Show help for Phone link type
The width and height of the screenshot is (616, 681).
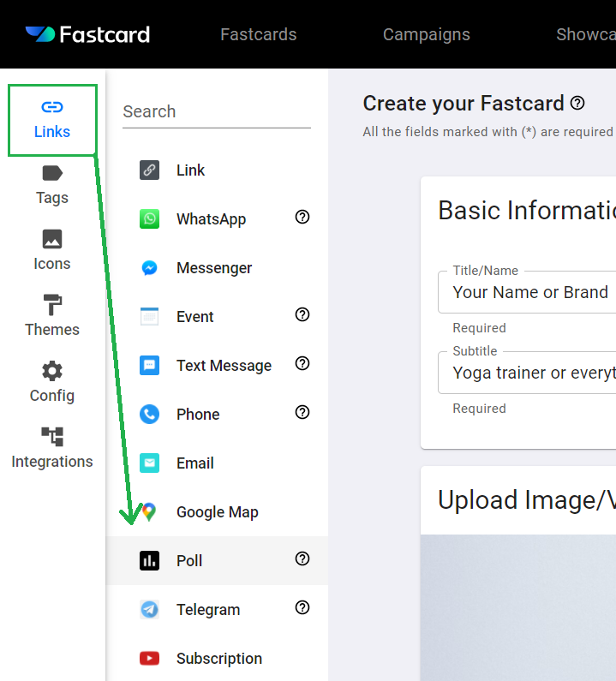302,412
